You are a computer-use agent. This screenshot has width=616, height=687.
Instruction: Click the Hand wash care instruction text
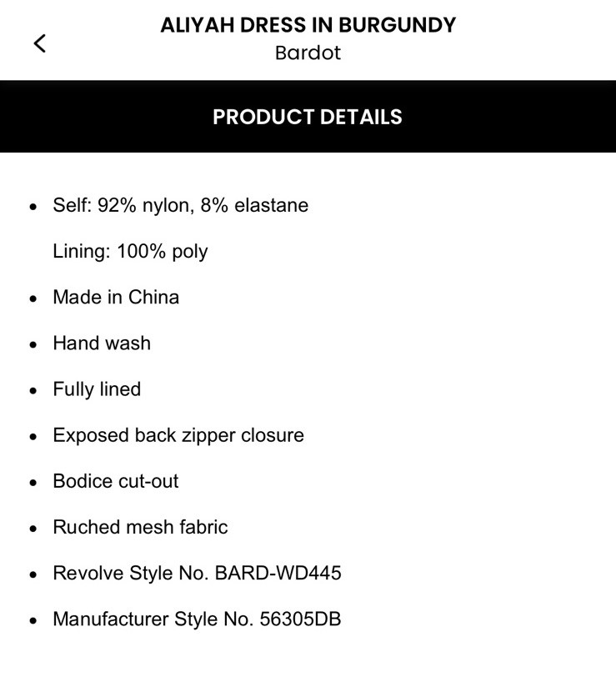coord(102,343)
